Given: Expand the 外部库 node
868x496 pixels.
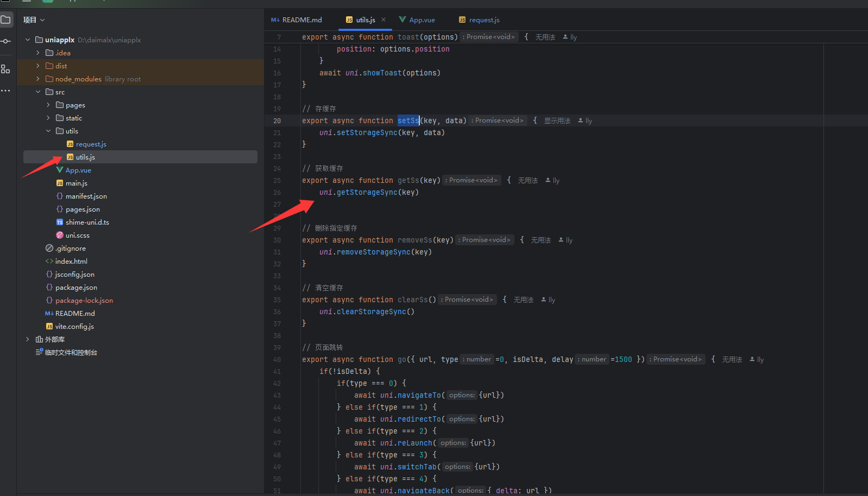Looking at the screenshot, I should [x=28, y=339].
